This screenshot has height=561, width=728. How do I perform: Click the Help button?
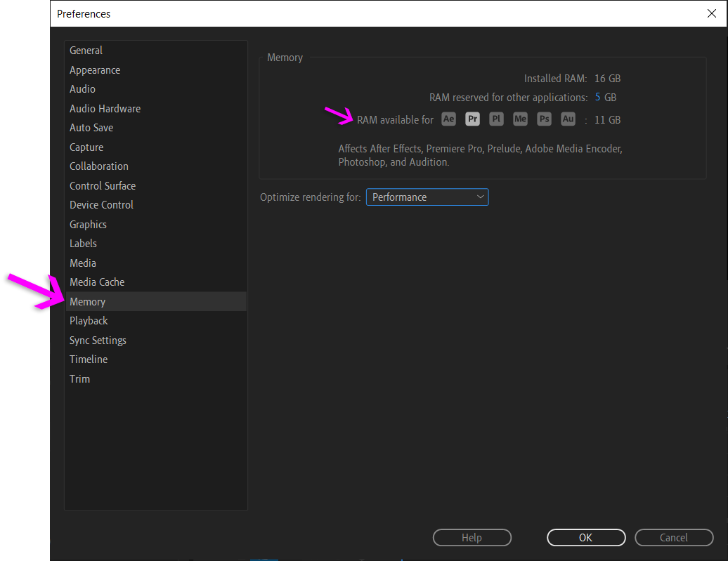click(472, 537)
